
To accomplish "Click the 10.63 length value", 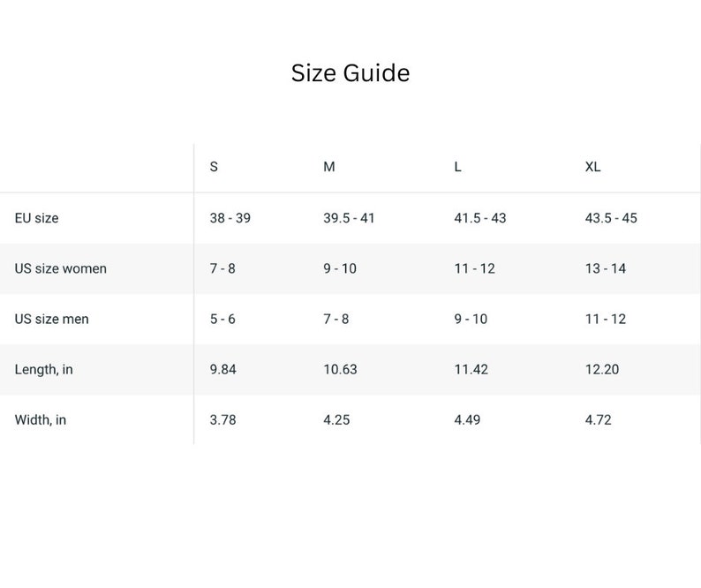I will tap(340, 369).
